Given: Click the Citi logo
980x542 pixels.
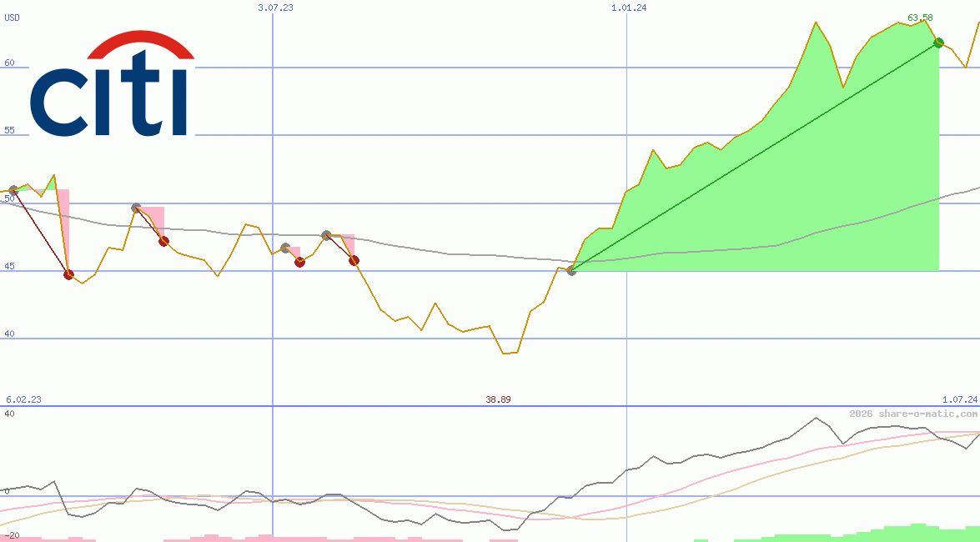Looking at the screenshot, I should (x=108, y=83).
